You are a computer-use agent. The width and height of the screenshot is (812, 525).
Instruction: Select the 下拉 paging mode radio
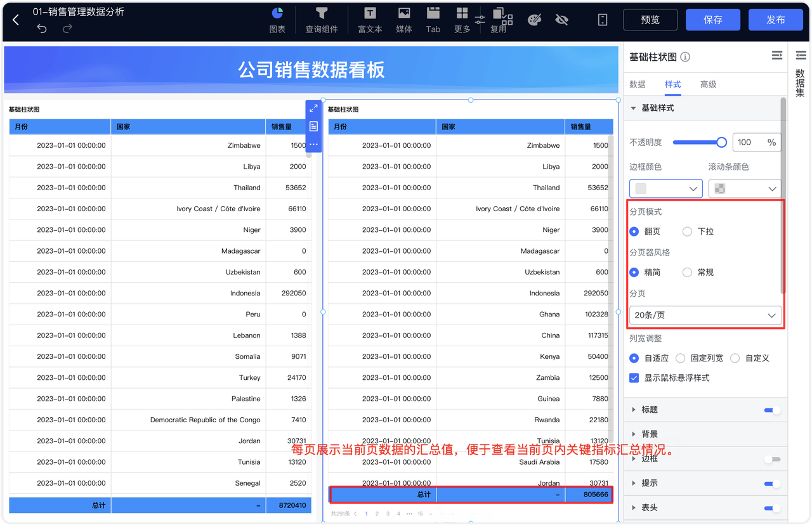point(687,231)
